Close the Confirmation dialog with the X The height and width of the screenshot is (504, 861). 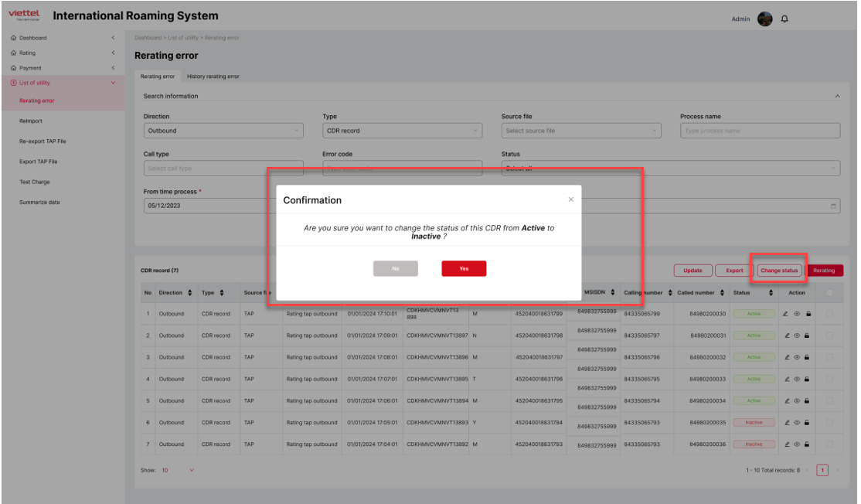tap(571, 199)
